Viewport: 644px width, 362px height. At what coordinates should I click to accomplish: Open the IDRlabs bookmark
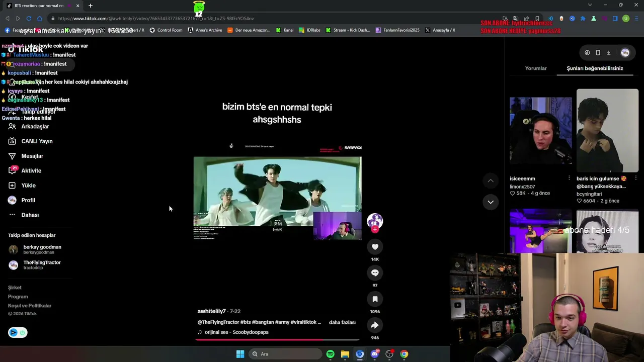(x=309, y=30)
